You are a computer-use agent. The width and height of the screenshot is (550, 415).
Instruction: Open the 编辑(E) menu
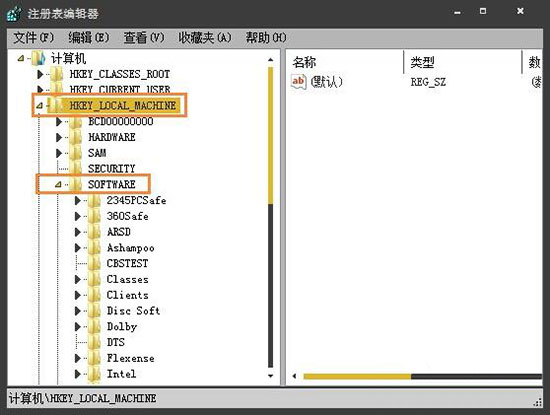click(x=89, y=38)
